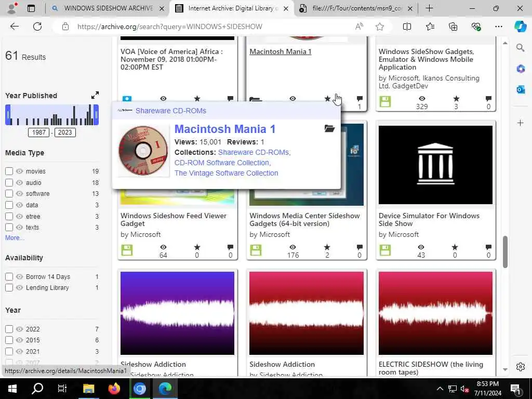Open the sidebar settings gear
532x399 pixels.
click(x=521, y=367)
